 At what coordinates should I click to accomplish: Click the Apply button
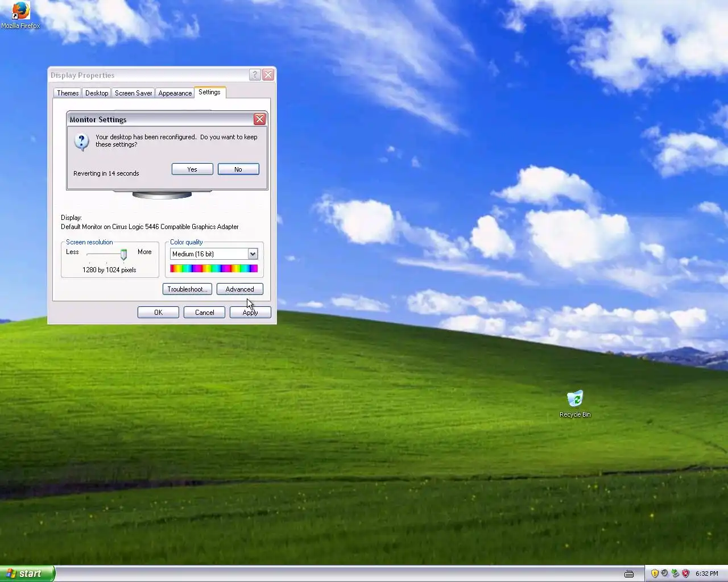pos(250,313)
